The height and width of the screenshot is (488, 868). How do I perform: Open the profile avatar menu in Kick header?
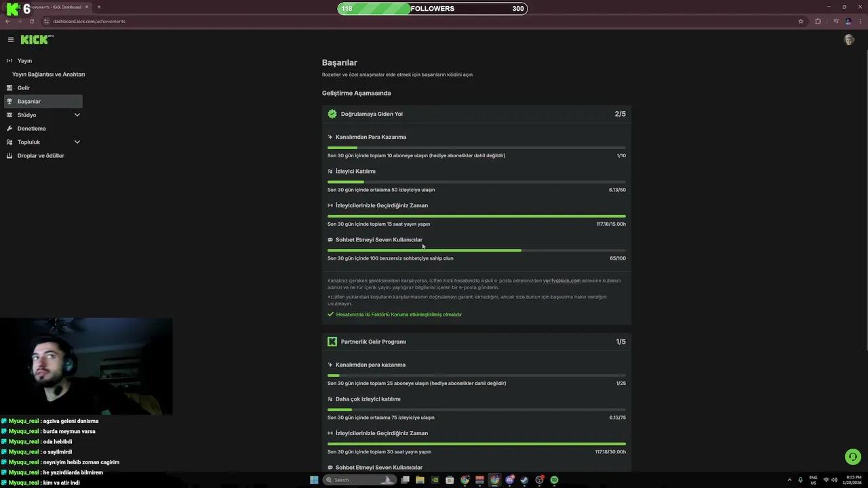(848, 40)
